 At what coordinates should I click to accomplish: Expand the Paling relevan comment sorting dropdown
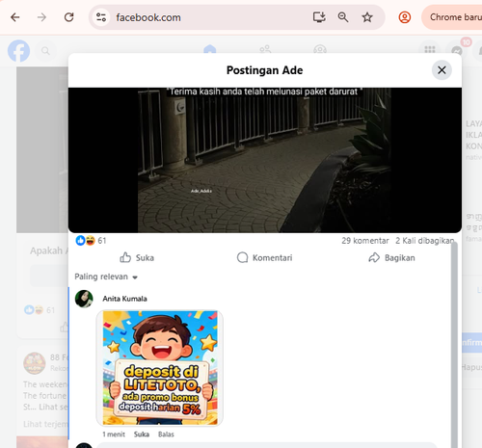106,277
